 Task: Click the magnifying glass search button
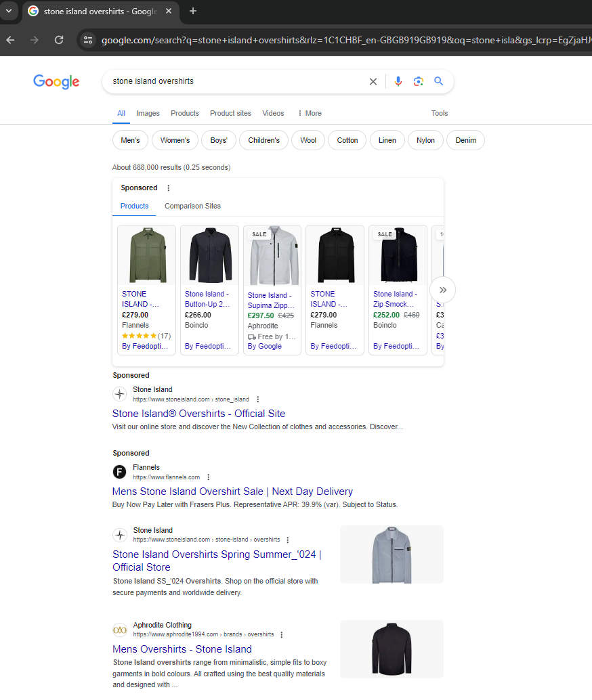[439, 81]
